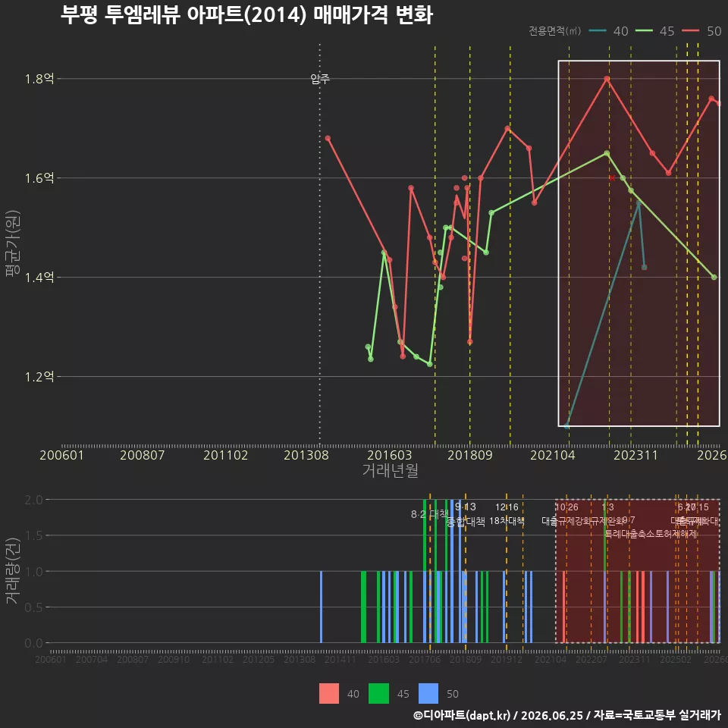Screen dimensions: 728x728
Task: Click the salmon 40㎡ volume bar near 202104
Action: (x=564, y=607)
